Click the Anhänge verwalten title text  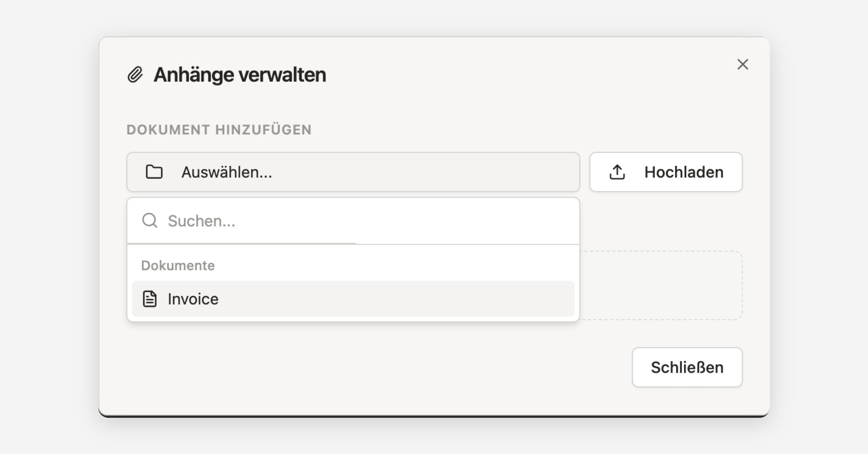240,75
